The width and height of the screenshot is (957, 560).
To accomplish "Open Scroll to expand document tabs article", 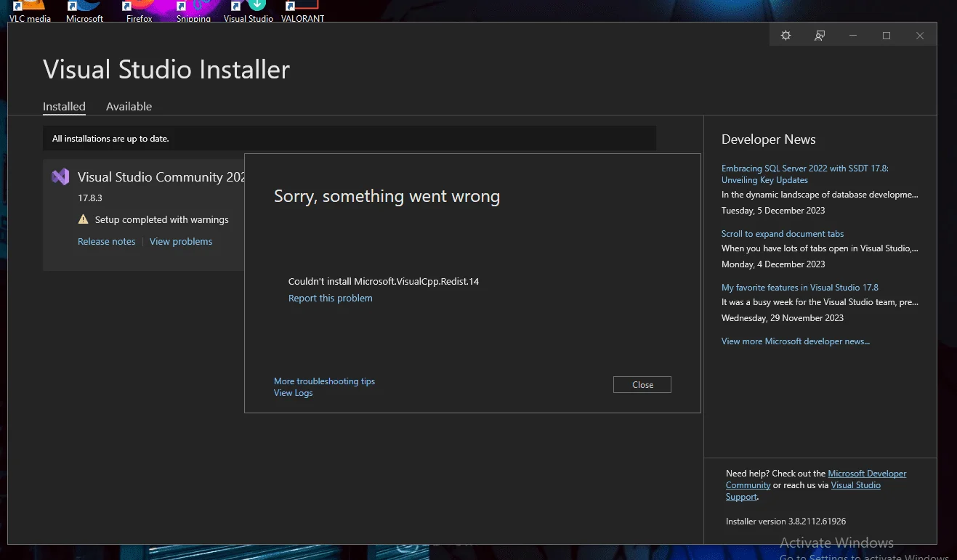I will [x=783, y=234].
